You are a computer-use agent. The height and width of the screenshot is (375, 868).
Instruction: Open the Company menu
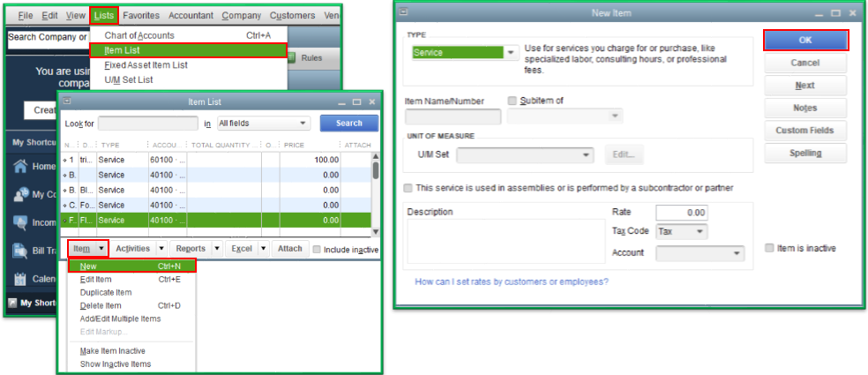click(x=242, y=16)
